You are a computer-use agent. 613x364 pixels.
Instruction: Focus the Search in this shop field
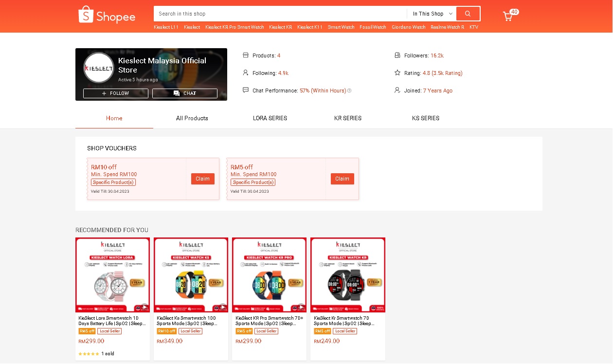pos(280,14)
